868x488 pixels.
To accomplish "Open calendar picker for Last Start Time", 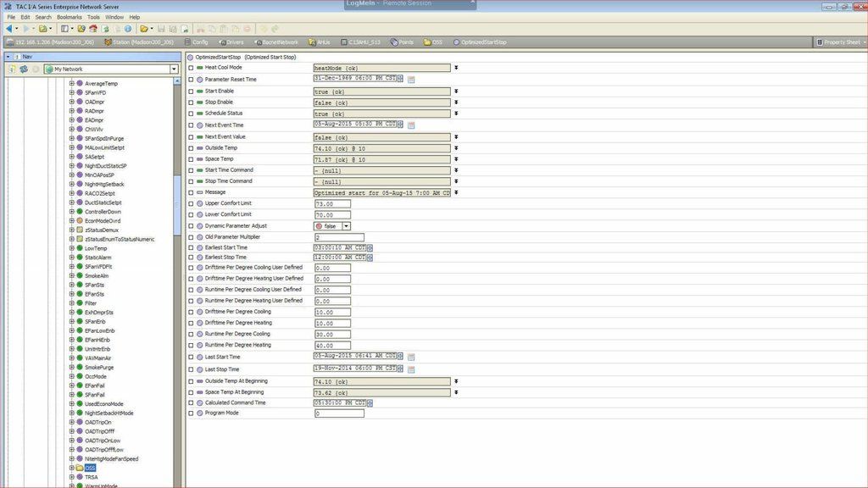I will tap(411, 358).
